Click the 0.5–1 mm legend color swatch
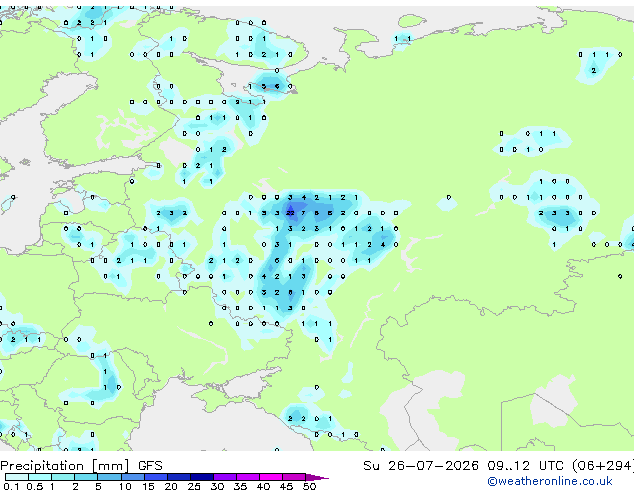Image resolution: width=634 pixels, height=490 pixels. tap(40, 477)
